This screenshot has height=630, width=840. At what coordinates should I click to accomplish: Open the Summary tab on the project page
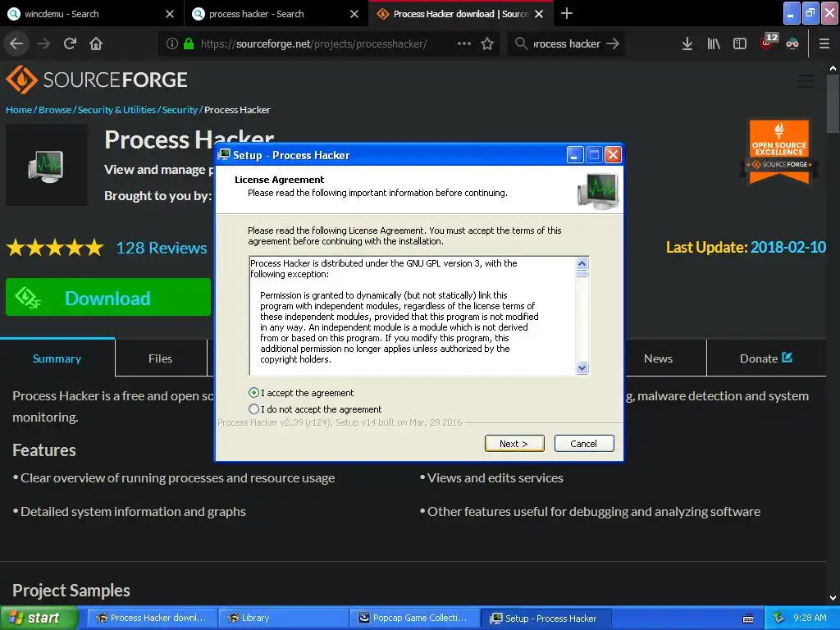57,358
